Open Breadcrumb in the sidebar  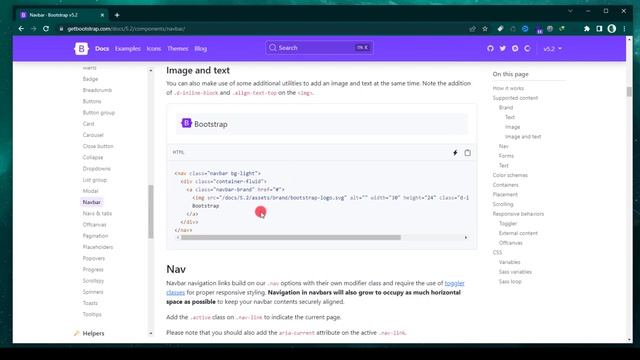pyautogui.click(x=97, y=90)
